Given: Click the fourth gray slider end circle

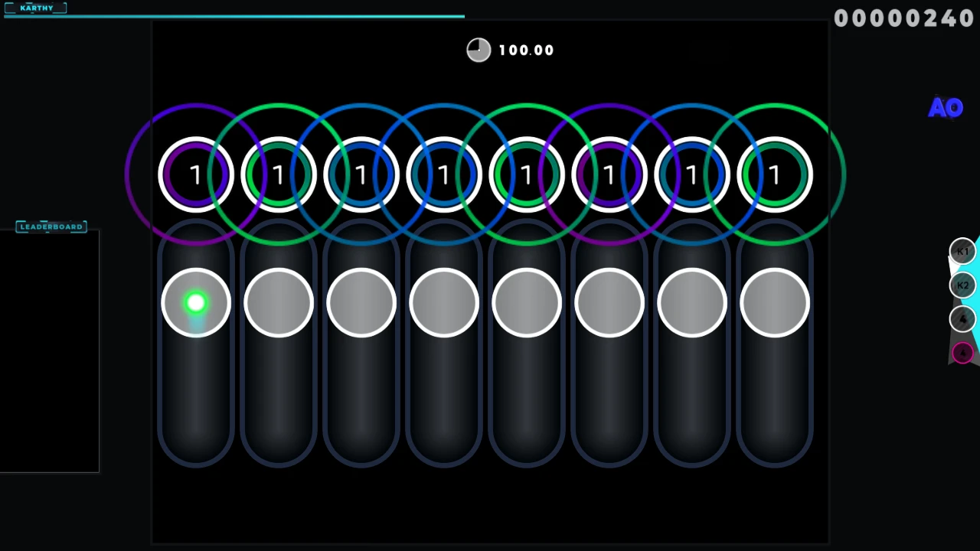Looking at the screenshot, I should (x=443, y=303).
